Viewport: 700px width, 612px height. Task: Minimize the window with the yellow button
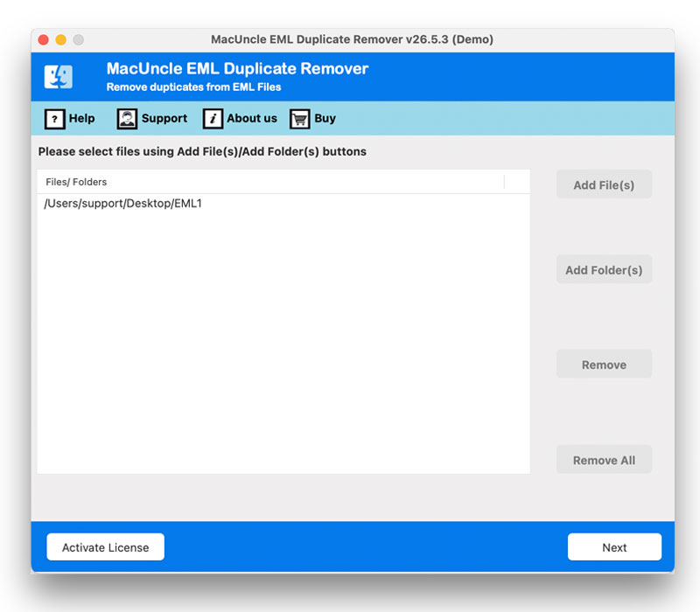click(60, 39)
